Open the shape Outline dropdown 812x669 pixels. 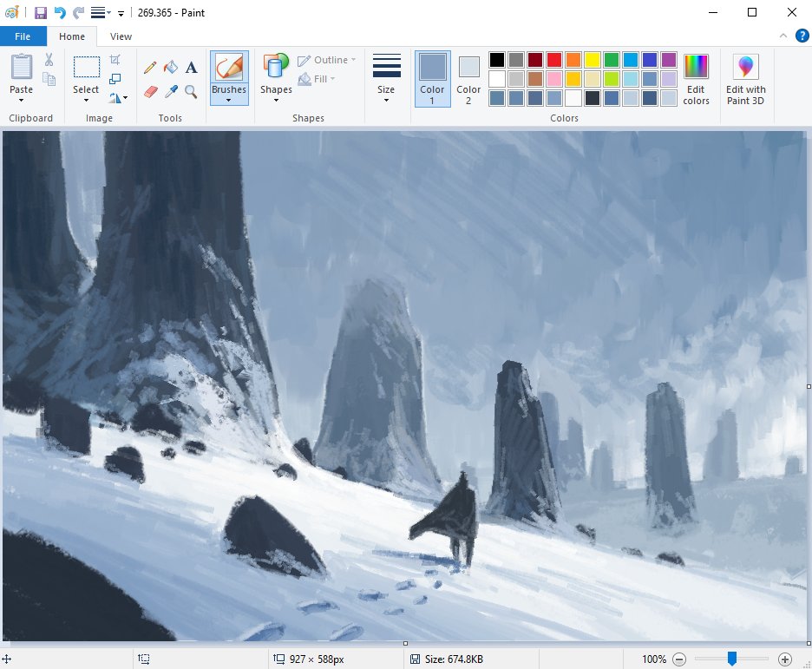pos(327,60)
